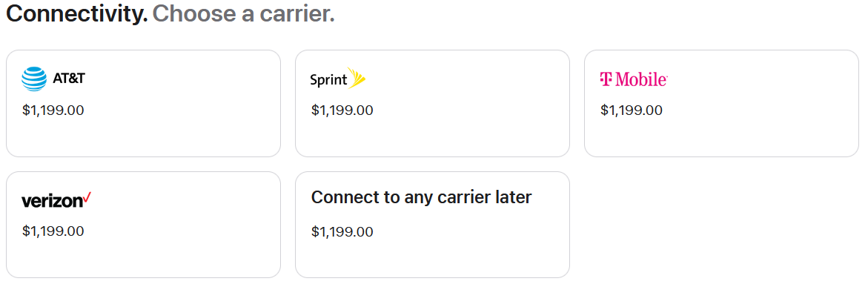Click the Mobile wordmark in T-Mobile logo
This screenshot has height=287, width=868.
[641, 80]
